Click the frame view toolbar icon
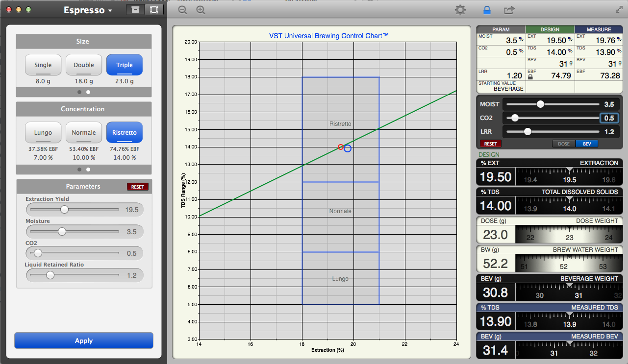 click(154, 10)
